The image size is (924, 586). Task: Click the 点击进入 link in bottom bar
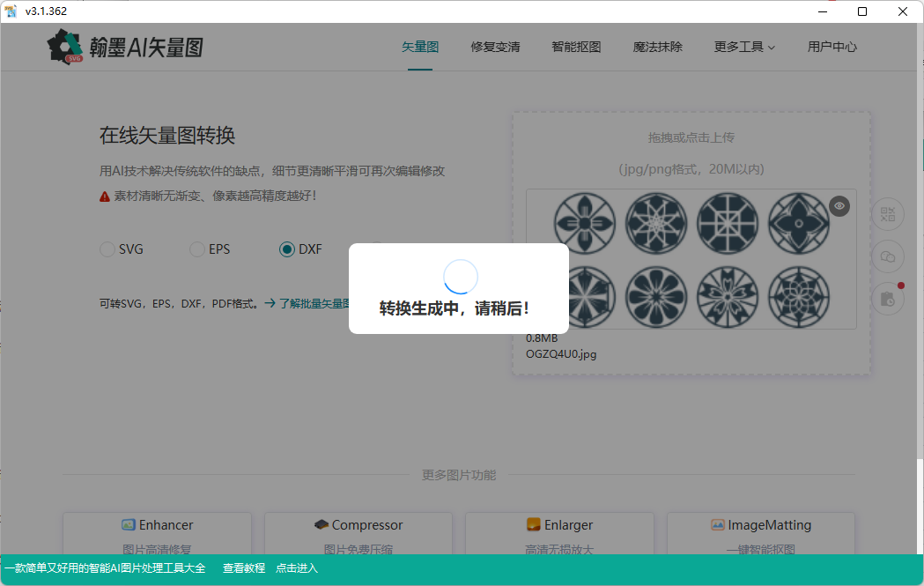pyautogui.click(x=296, y=568)
